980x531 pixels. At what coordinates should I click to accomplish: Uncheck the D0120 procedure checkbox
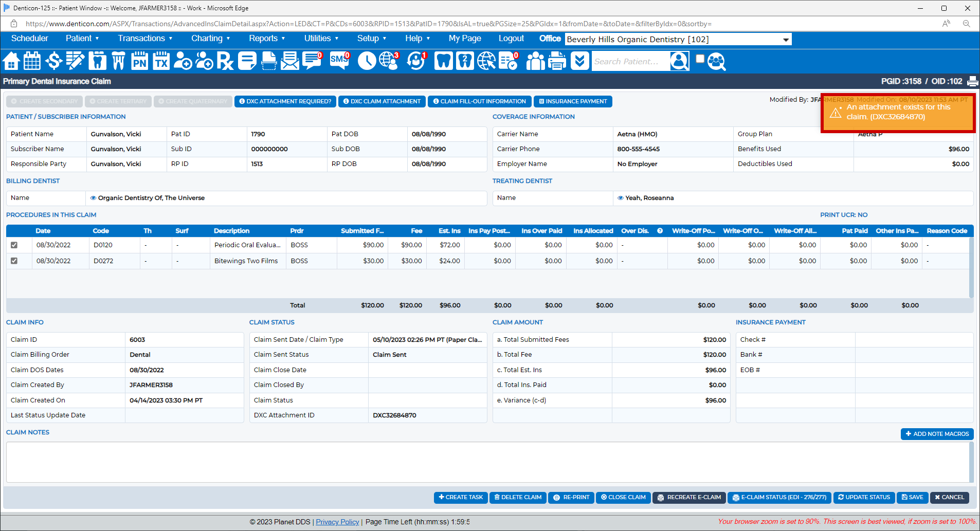coord(14,245)
